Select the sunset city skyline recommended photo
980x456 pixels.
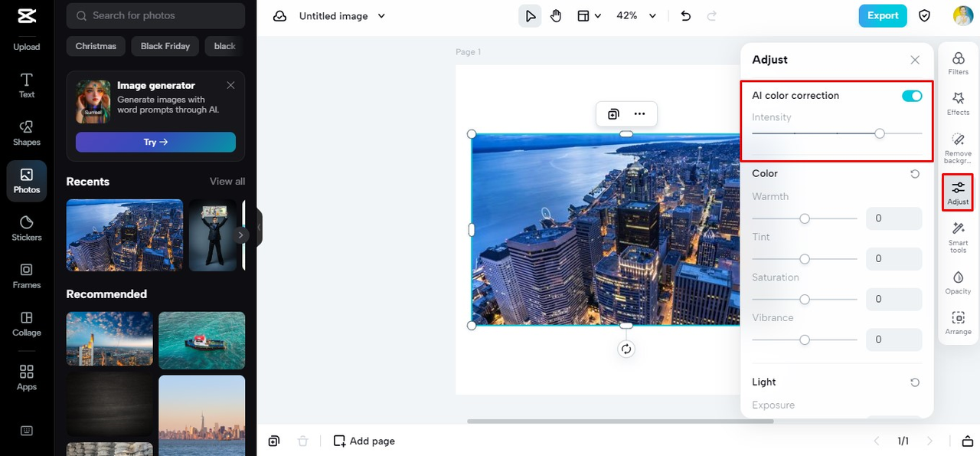click(202, 415)
